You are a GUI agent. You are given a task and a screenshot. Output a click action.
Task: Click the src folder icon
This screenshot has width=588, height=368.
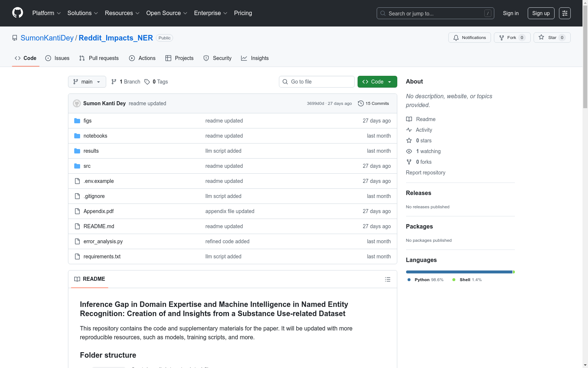click(77, 166)
